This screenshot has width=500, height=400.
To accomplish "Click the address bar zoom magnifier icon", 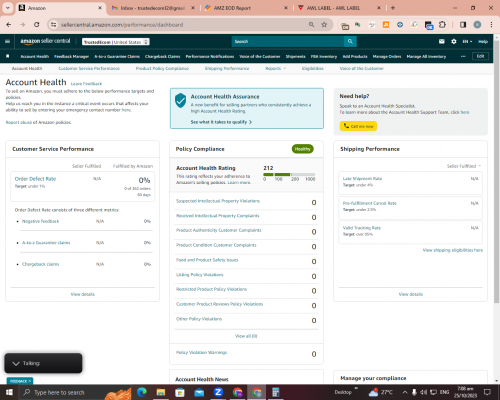I will (x=311, y=25).
